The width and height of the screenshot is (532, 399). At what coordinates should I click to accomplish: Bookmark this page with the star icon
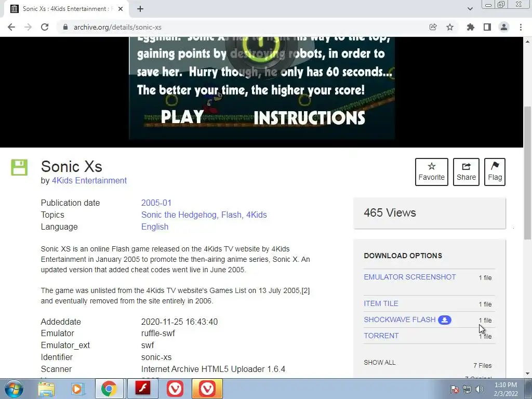tap(449, 27)
